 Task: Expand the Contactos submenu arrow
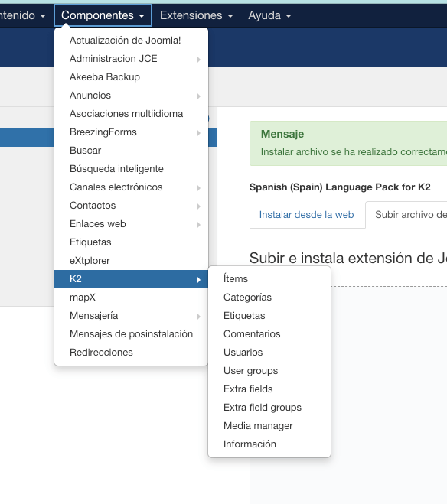pyautogui.click(x=198, y=206)
